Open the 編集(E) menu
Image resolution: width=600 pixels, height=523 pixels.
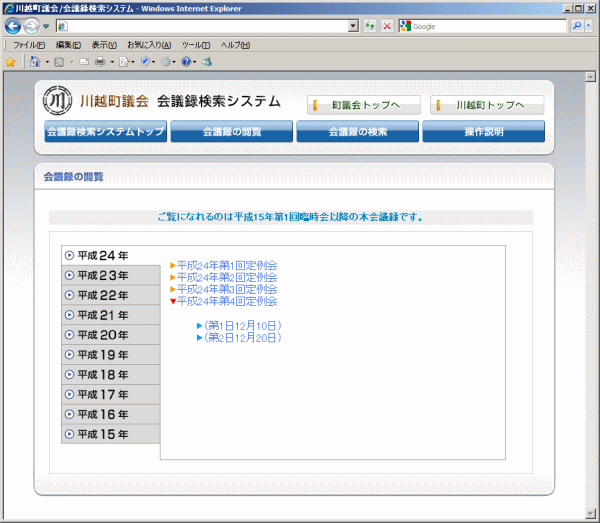[x=68, y=45]
